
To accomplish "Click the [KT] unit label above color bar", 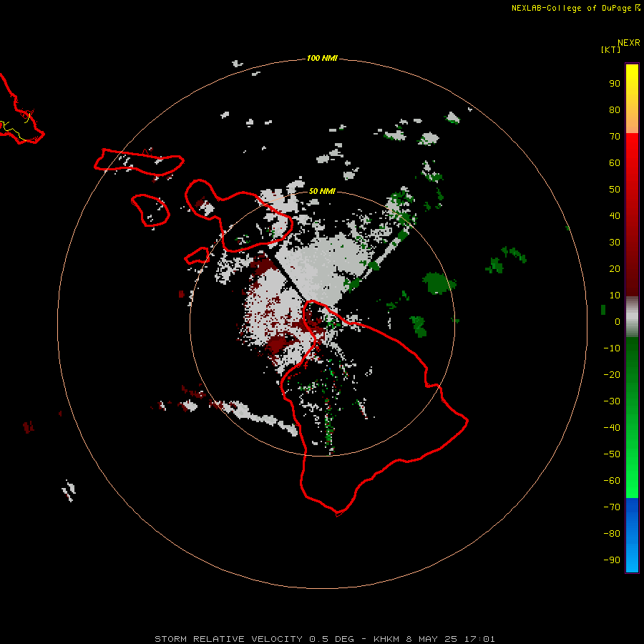I will 610,49.
